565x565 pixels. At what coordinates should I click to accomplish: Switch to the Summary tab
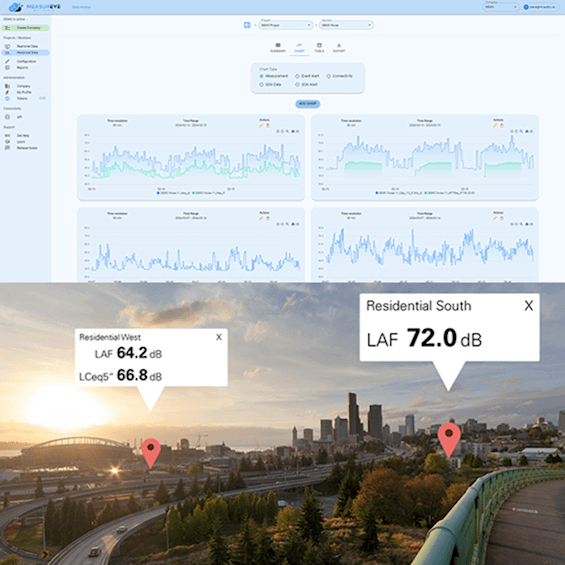pos(278,47)
